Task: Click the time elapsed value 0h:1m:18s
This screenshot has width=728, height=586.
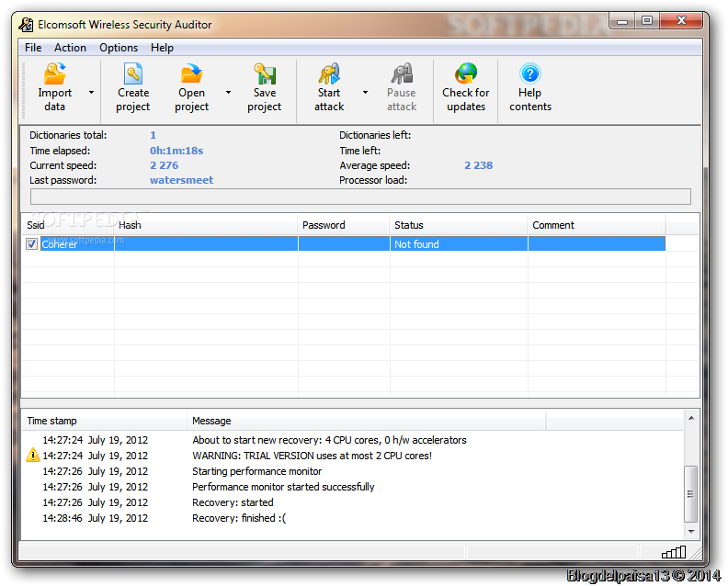Action: [x=176, y=151]
